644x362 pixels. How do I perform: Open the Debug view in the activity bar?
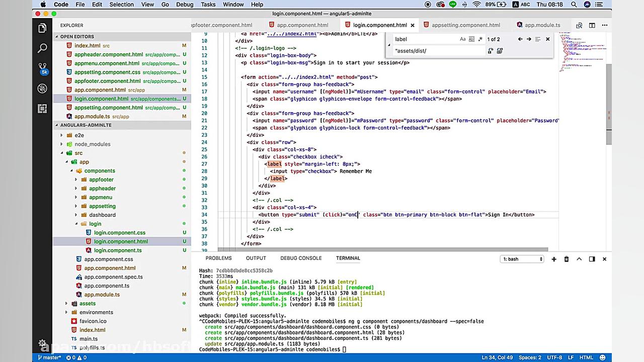tap(42, 88)
